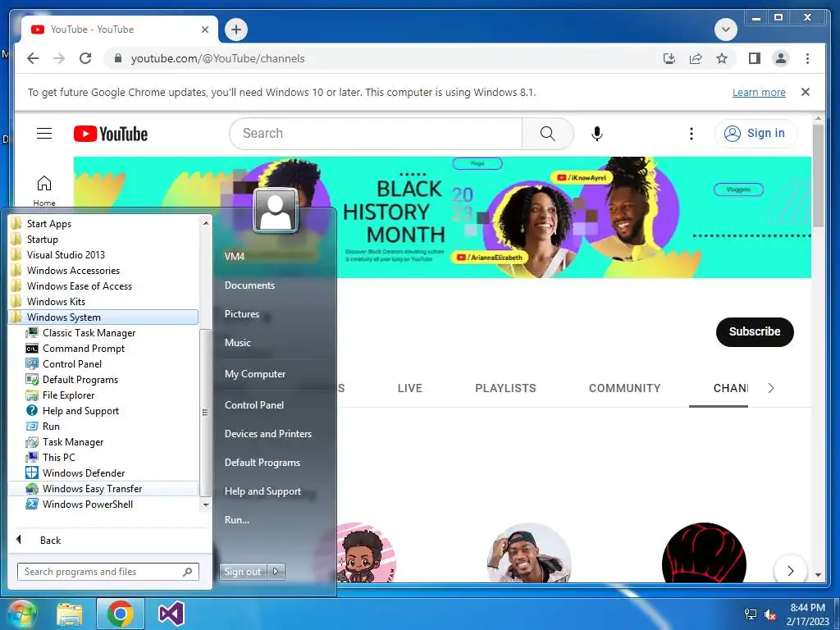Open Chrome three-dot customize menu
Screen dimensions: 840x630
(807, 58)
